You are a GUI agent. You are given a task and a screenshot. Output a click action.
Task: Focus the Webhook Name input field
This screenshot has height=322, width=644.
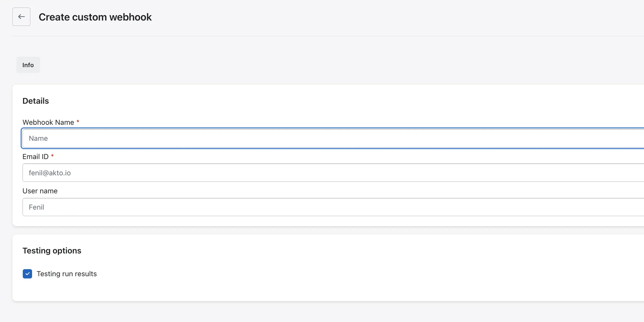coord(314,138)
